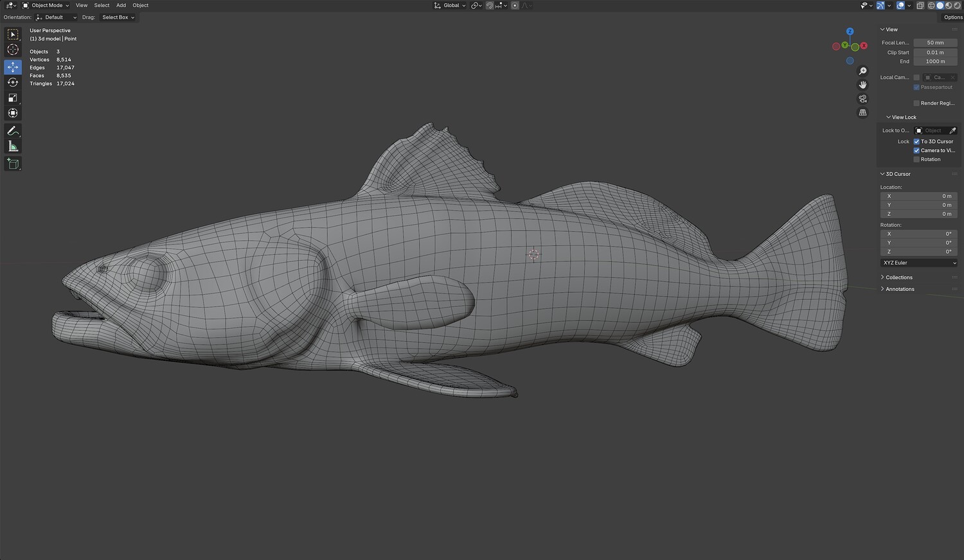Screen dimensions: 964x560
Task: Open the pivot point dropdown
Action: (476, 5)
